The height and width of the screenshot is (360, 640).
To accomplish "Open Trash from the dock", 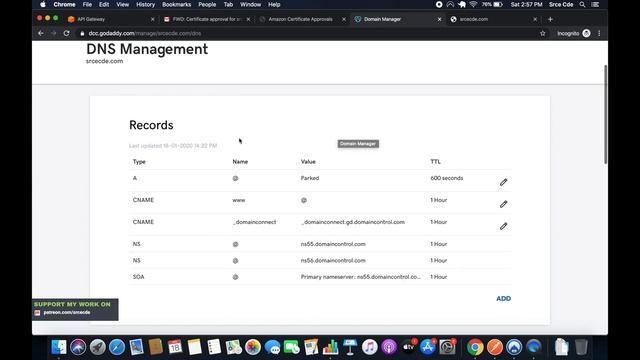I will coord(581,347).
